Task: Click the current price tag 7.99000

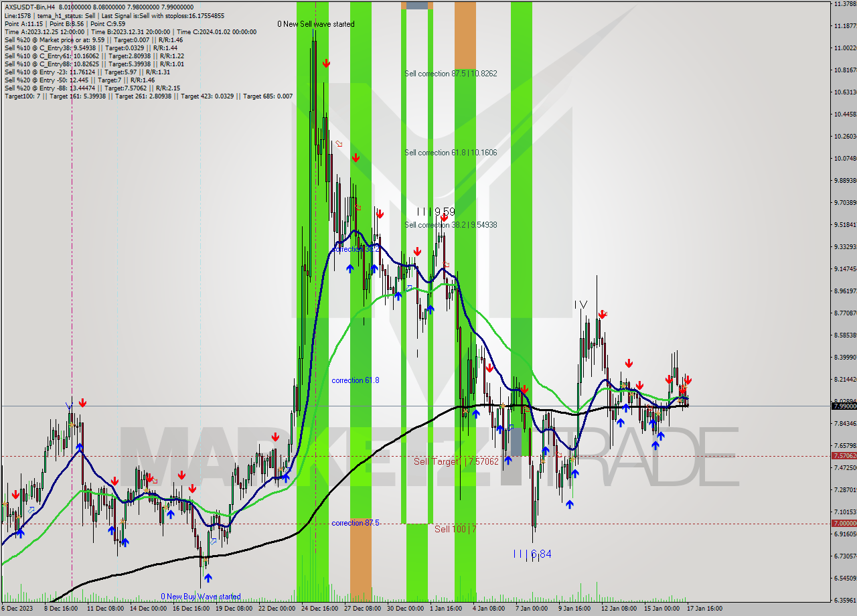Action: coord(844,406)
